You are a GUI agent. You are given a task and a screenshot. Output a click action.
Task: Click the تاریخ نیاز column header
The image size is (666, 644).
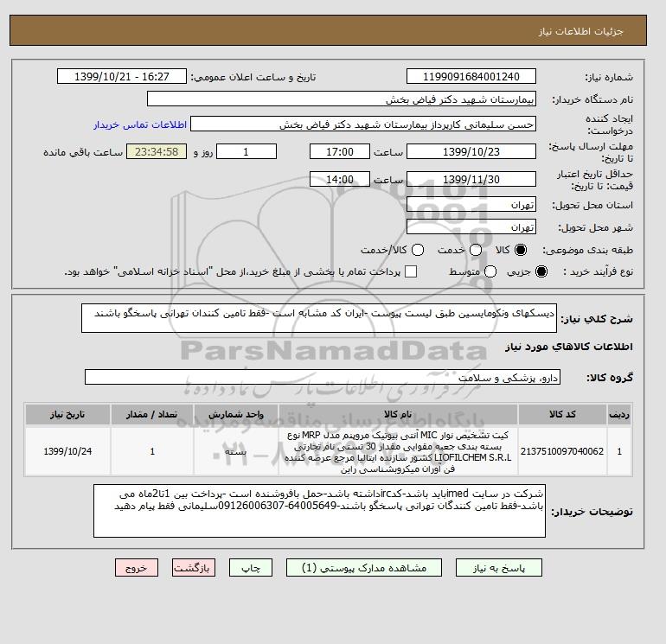tap(67, 414)
